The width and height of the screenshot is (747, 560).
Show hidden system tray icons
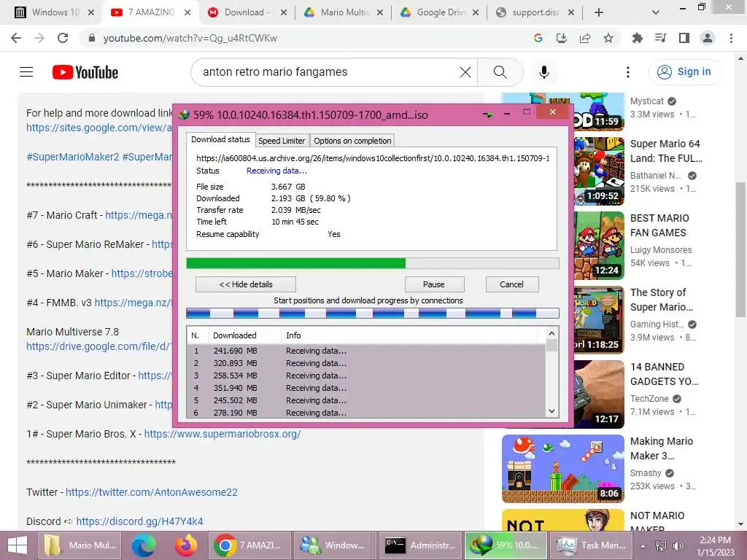pos(643,545)
